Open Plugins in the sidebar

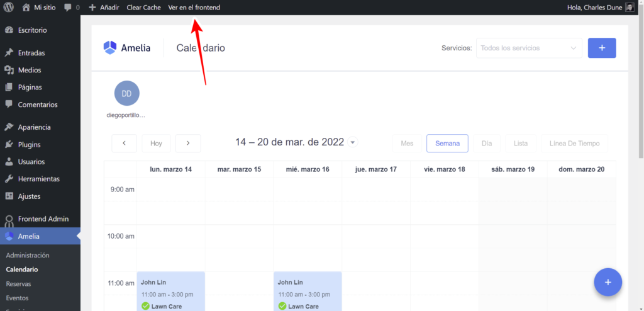(x=30, y=144)
